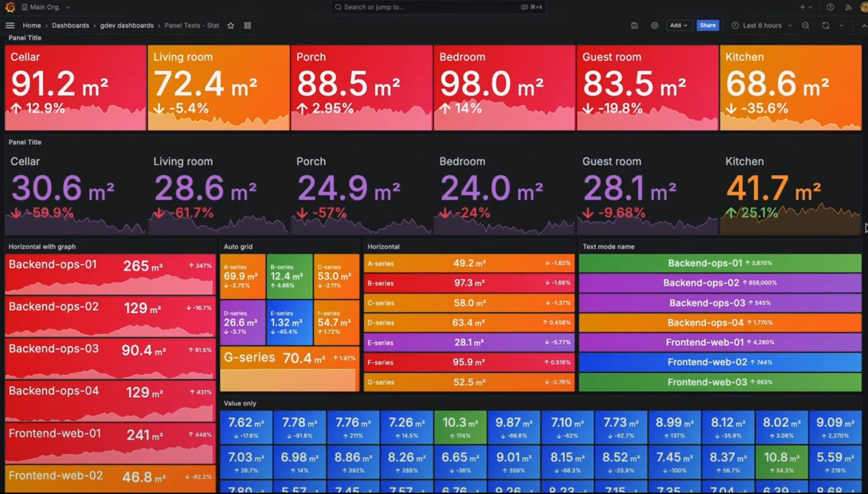Refresh the dashboard

pos(826,25)
